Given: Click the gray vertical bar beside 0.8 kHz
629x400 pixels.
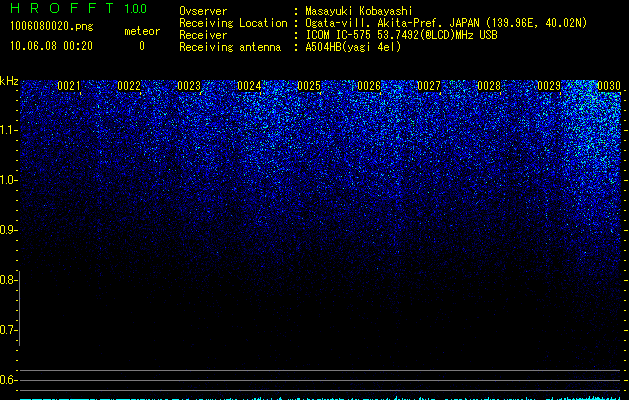Looking at the screenshot, I should pos(19,308).
